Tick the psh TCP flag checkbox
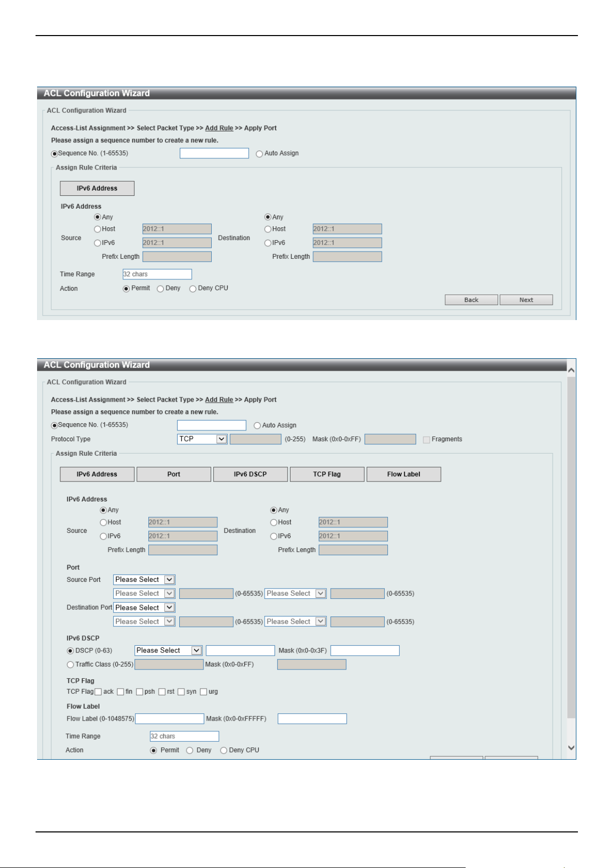Viewport: 614px width, 868px height. pyautogui.click(x=140, y=692)
